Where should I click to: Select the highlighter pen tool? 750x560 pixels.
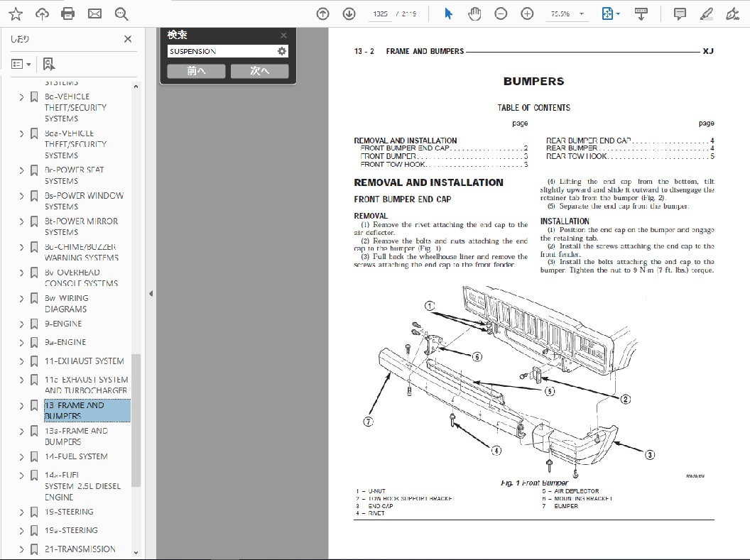706,14
